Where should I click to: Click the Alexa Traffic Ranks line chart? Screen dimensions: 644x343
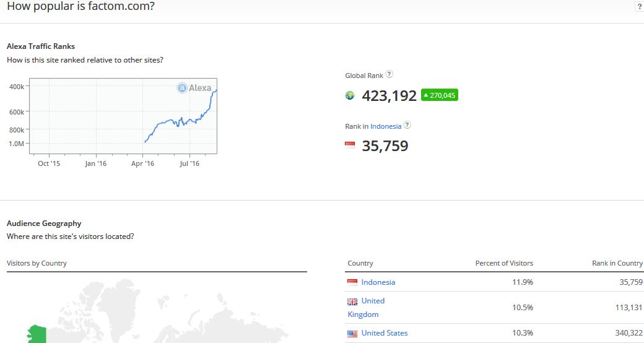(123, 116)
